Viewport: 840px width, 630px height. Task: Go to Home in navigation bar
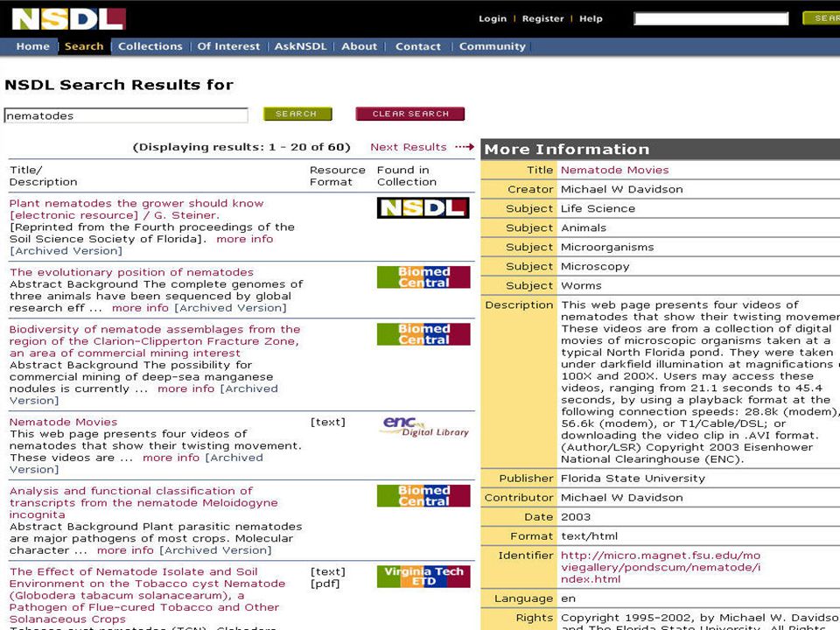(x=32, y=46)
